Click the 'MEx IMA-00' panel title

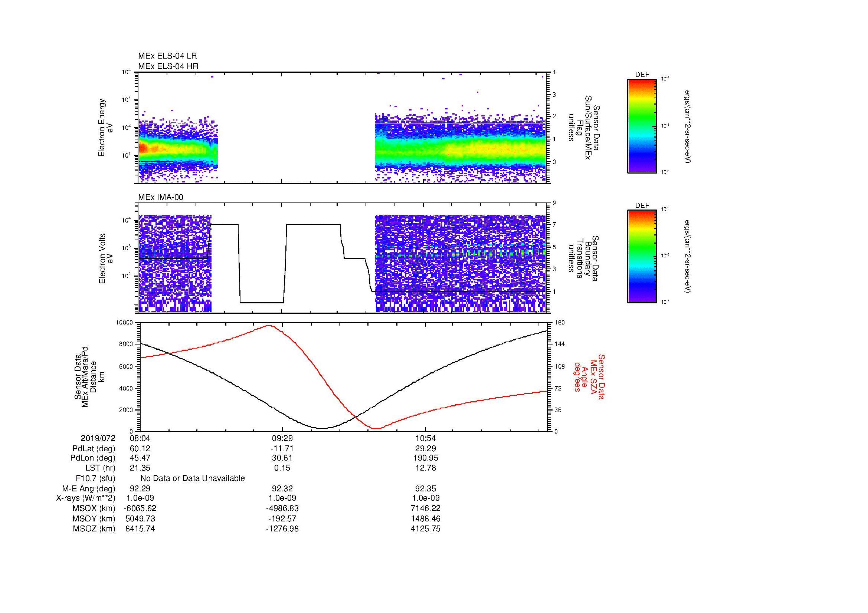point(161,197)
